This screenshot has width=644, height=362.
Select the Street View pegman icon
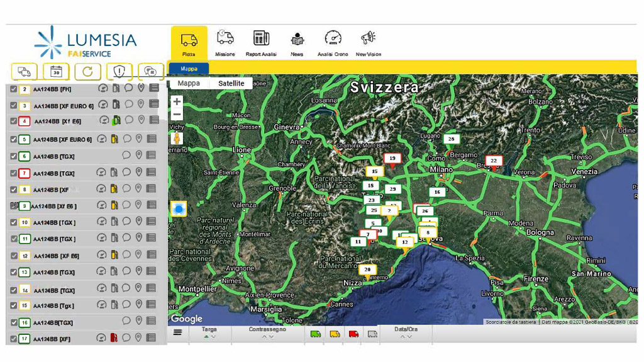pyautogui.click(x=177, y=139)
